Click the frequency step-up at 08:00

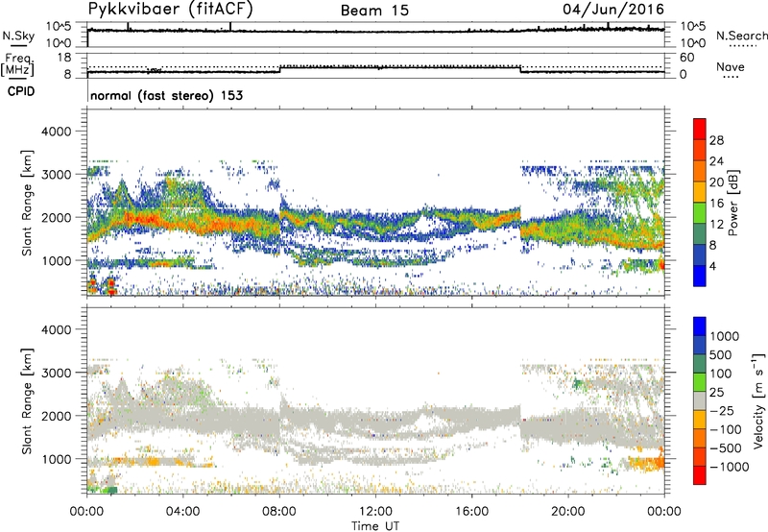(x=279, y=69)
